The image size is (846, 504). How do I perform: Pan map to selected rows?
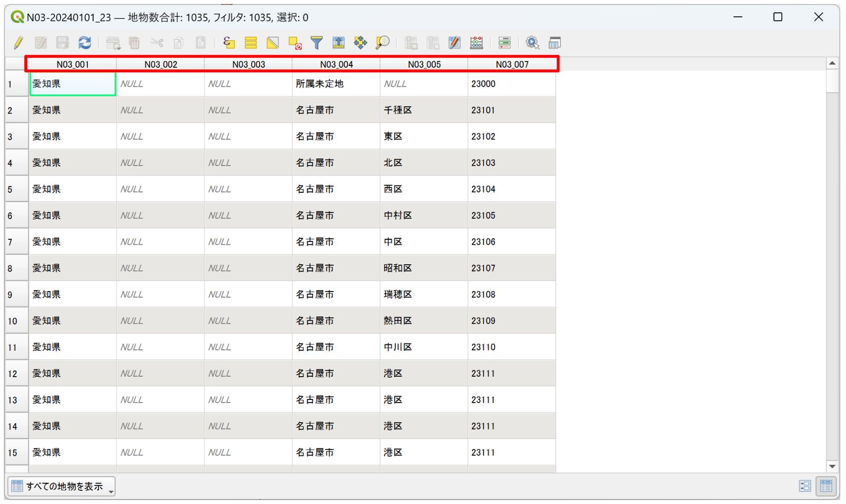tap(361, 43)
